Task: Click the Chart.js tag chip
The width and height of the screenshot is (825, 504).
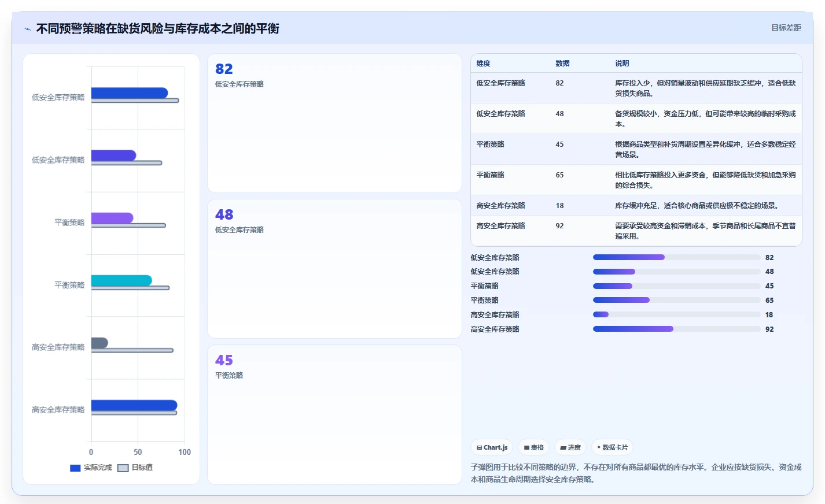Action: (x=492, y=447)
